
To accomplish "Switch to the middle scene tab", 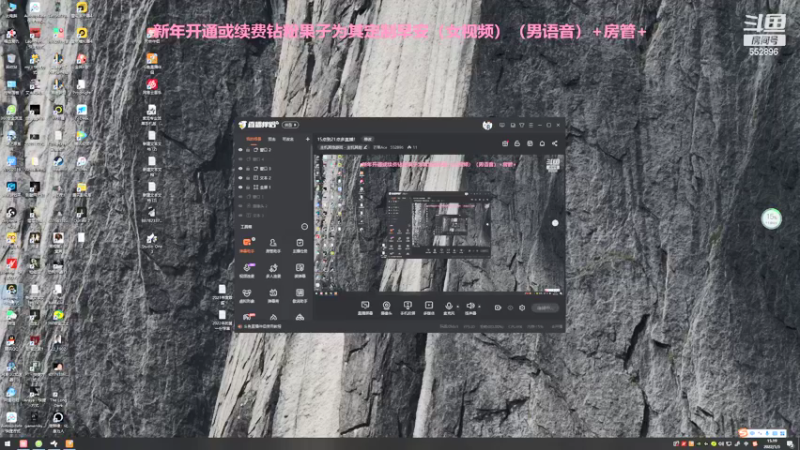I will pos(272,139).
